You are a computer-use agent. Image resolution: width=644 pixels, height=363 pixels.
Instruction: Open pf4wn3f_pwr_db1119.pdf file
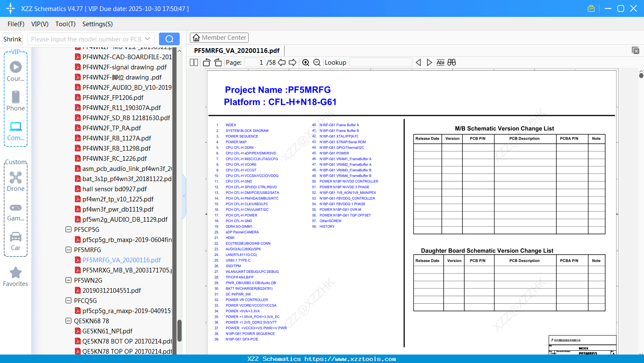[x=118, y=209]
